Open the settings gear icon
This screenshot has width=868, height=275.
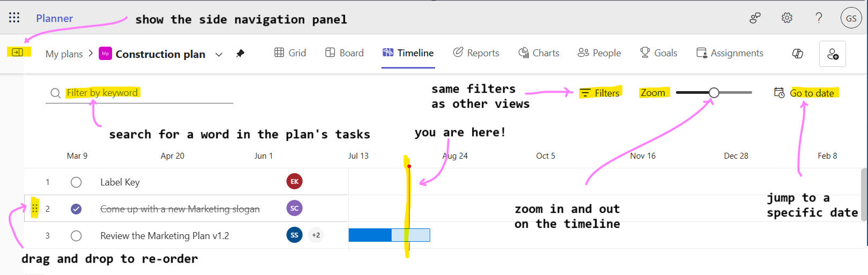click(x=787, y=18)
